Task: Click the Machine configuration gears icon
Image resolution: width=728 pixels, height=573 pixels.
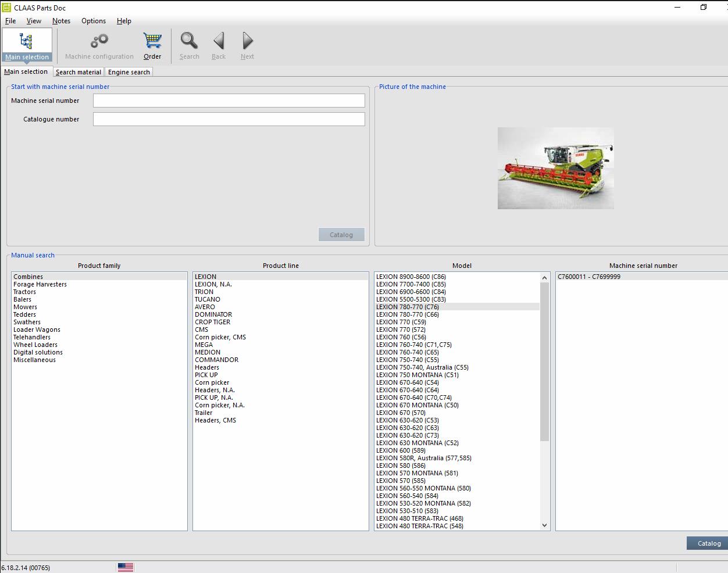Action: click(98, 42)
